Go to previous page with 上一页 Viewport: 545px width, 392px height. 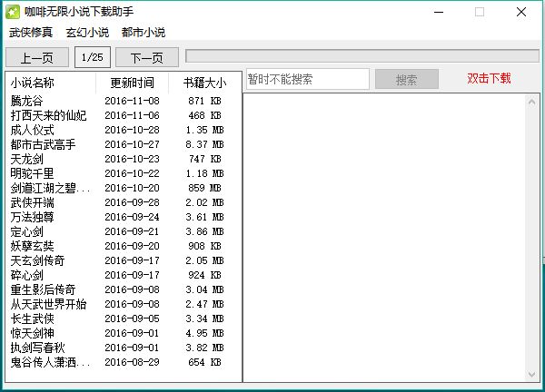click(x=37, y=58)
